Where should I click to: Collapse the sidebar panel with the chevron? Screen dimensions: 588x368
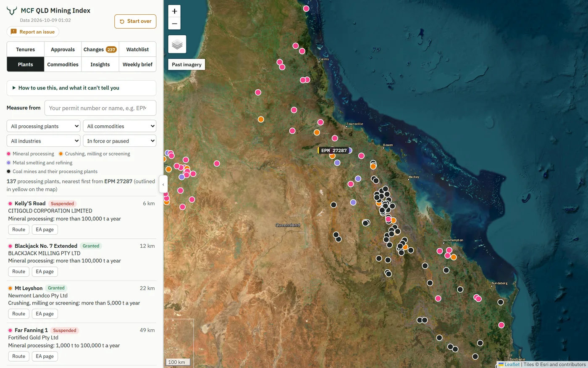click(x=163, y=184)
